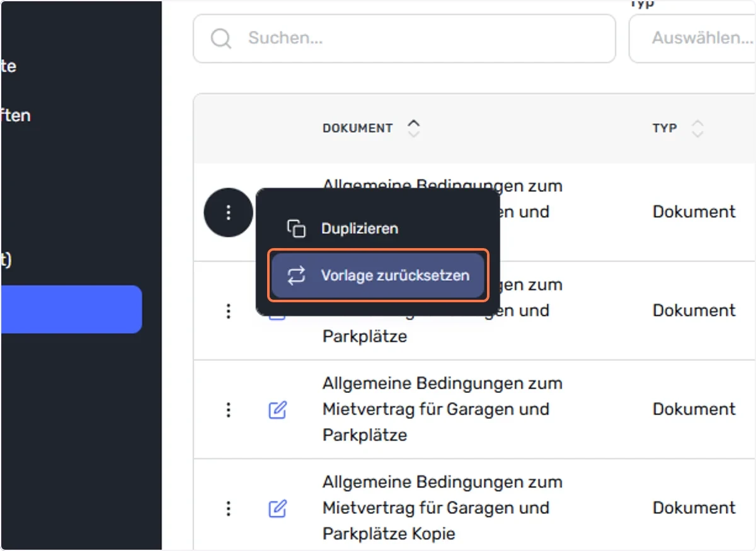Click the copy icon next to Duplizieren
756x551 pixels.
296,228
